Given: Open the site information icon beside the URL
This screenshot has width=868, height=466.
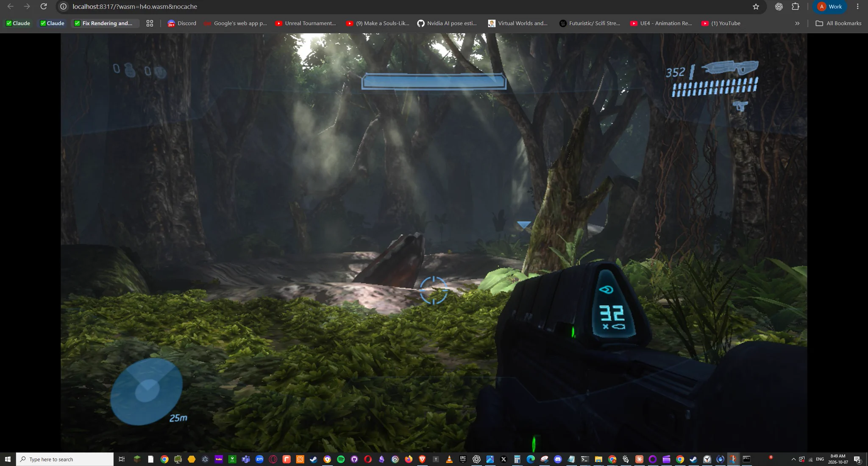Looking at the screenshot, I should pyautogui.click(x=63, y=6).
